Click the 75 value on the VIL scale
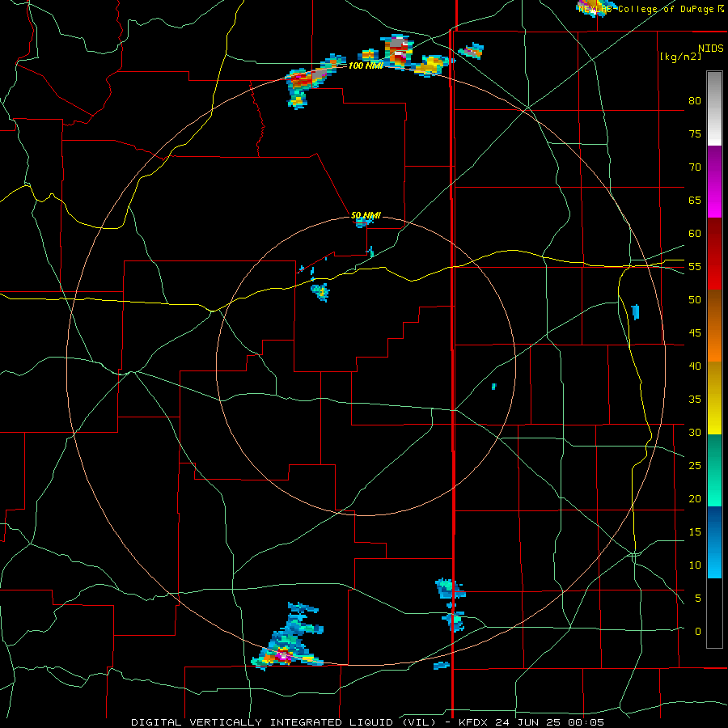The image size is (728, 728). [x=695, y=133]
